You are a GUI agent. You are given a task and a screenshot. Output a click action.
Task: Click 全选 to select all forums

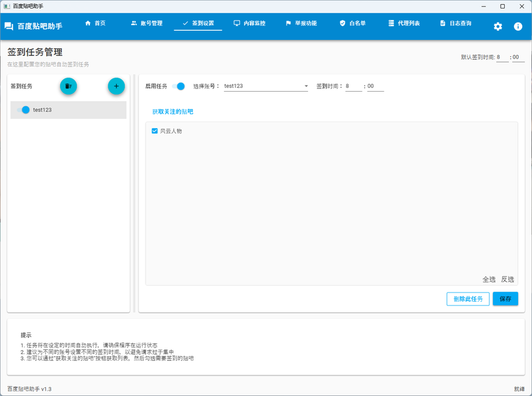[489, 279]
